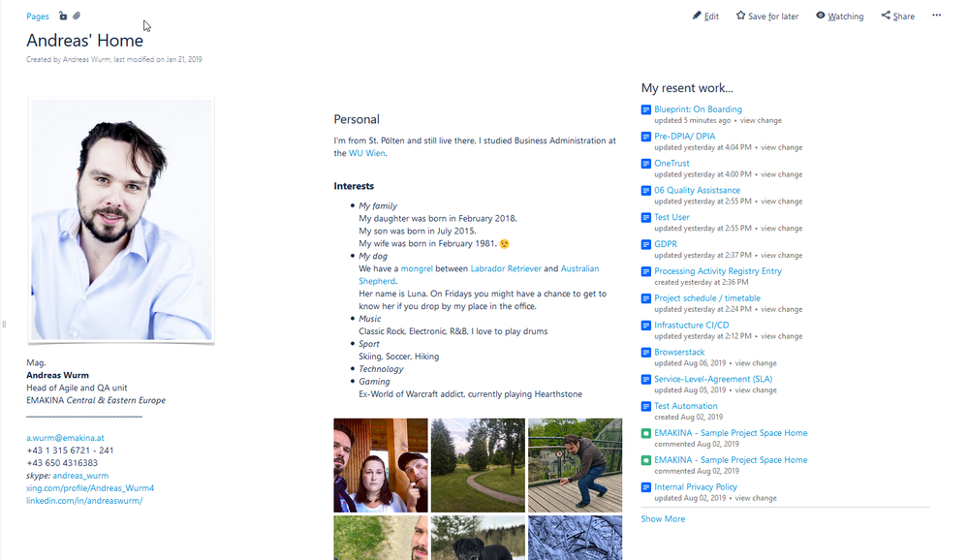Click the Edit pencil icon
Image resolution: width=968 pixels, height=560 pixels.
pyautogui.click(x=697, y=16)
